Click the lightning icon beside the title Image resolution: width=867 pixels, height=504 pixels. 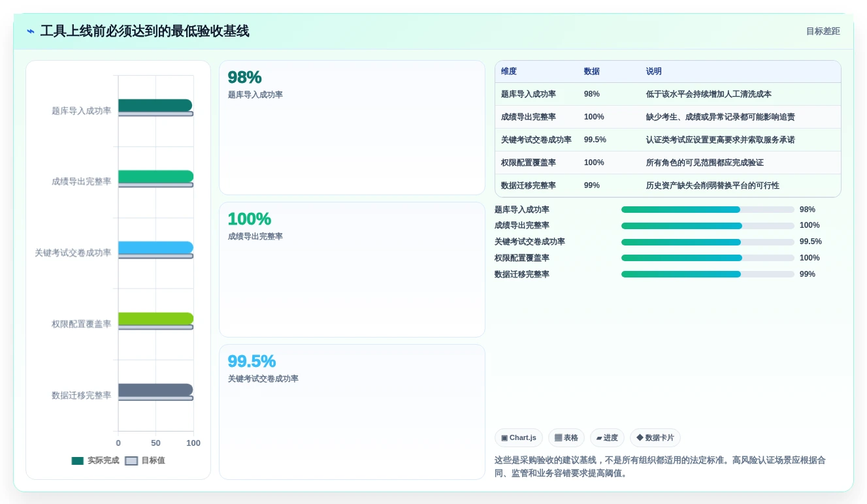tap(30, 31)
